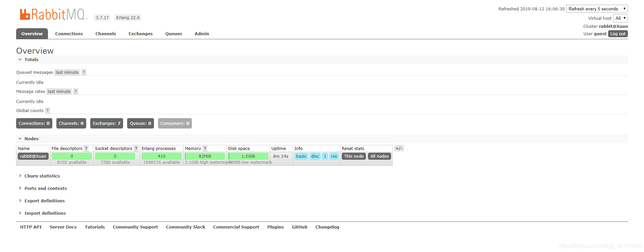This screenshot has width=644, height=252.
Task: Open the GitHub link
Action: 300,227
